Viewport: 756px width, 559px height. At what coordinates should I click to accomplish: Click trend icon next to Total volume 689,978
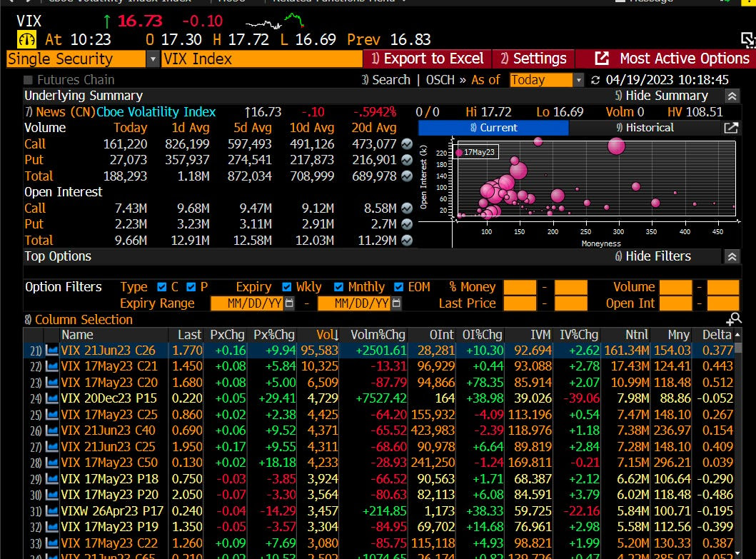coord(407,176)
